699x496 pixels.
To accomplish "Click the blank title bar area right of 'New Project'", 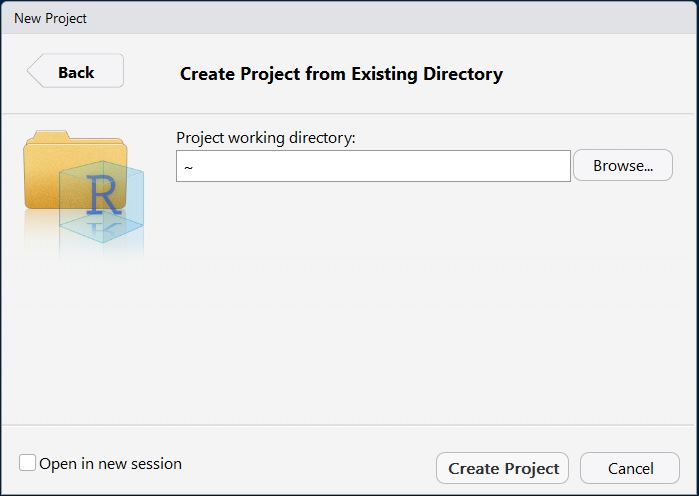I will point(400,18).
